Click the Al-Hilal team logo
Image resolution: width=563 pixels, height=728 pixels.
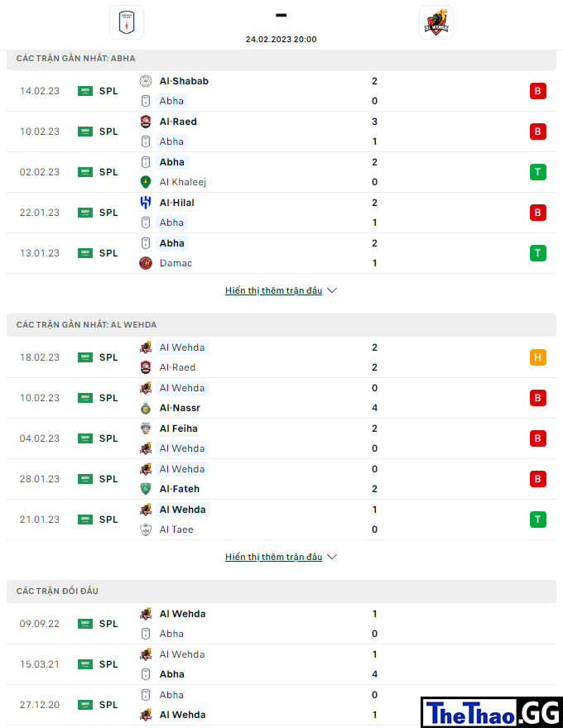click(x=146, y=203)
